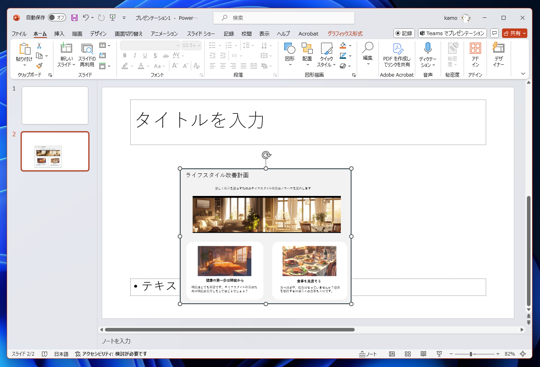Click the Paste (貼り付け) clipboard icon

point(24,49)
